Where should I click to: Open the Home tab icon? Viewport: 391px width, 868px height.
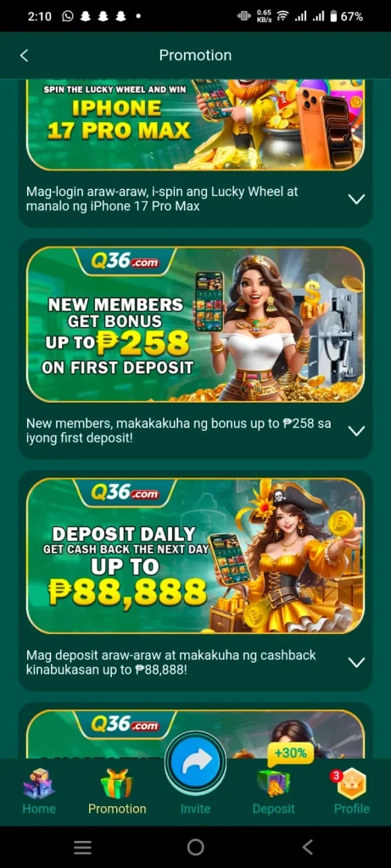(39, 782)
